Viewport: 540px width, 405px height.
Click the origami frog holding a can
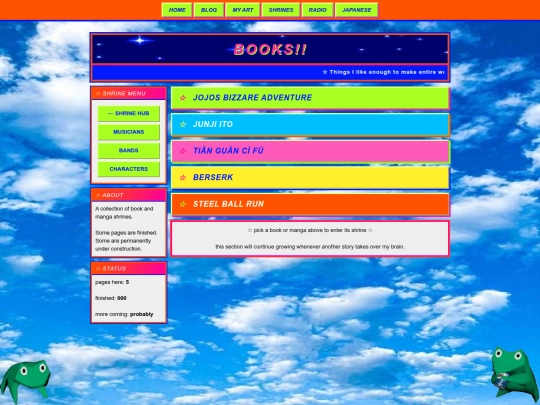[x=515, y=374]
